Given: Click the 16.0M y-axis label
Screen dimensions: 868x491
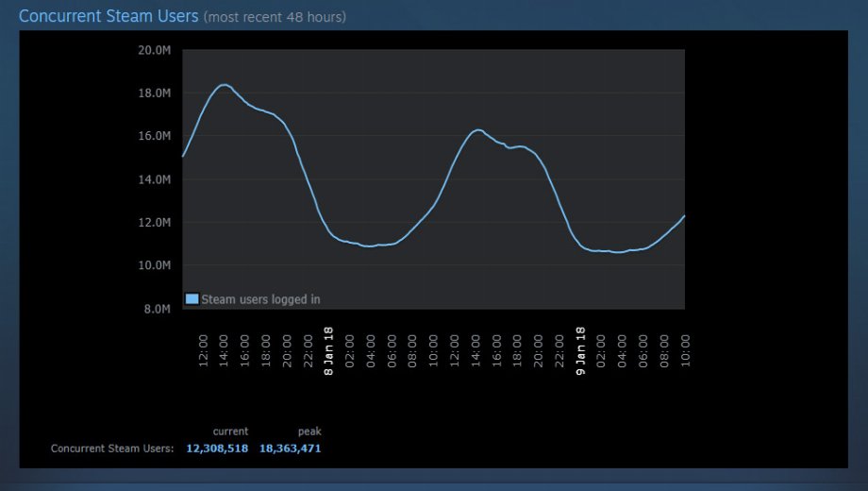Looking at the screenshot, I should coord(155,136).
